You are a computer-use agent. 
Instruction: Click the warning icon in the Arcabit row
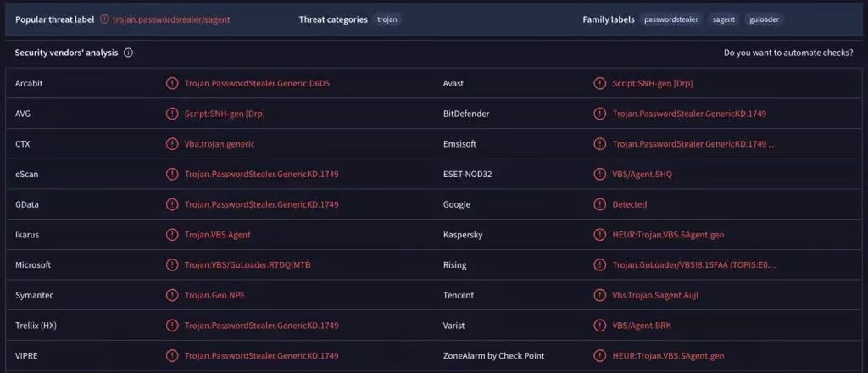172,83
